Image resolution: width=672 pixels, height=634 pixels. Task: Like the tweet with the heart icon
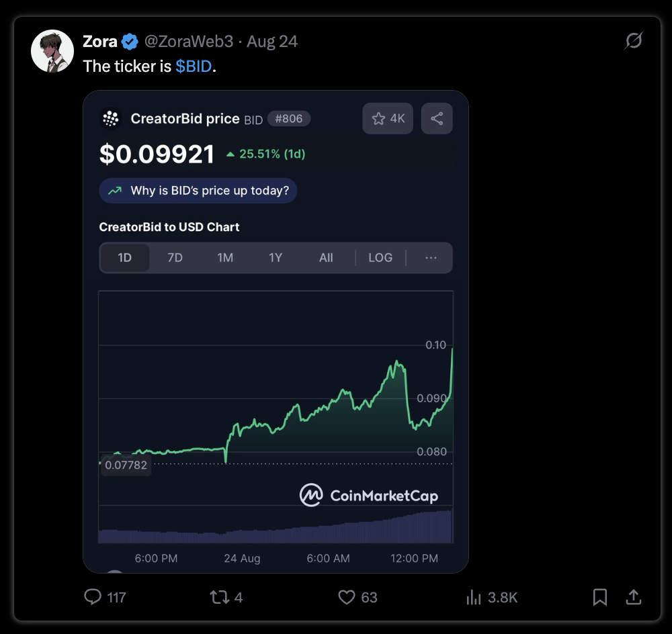point(346,597)
